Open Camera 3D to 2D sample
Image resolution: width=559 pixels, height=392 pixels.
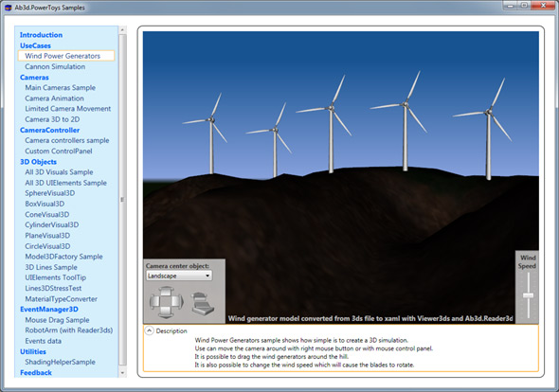(52, 119)
